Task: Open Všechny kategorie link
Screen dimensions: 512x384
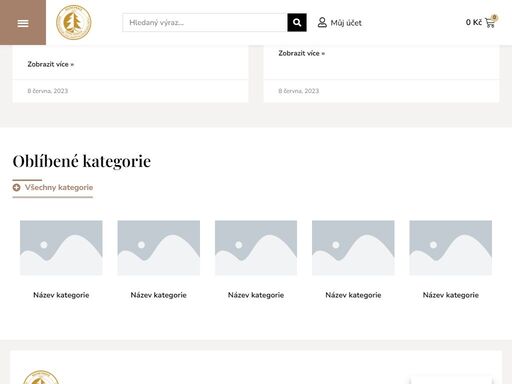Action: [59, 188]
